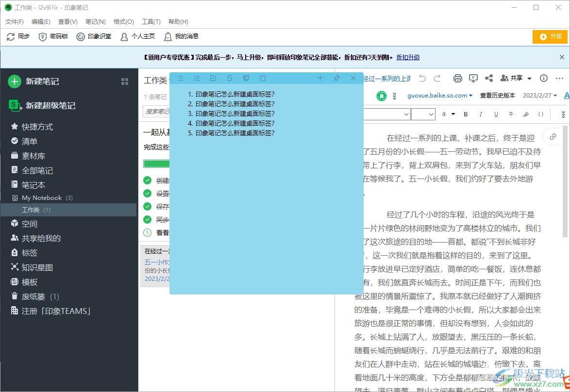Apply strikethrough in the sticky note toolbar
The image size is (570, 392).
pyautogui.click(x=229, y=78)
